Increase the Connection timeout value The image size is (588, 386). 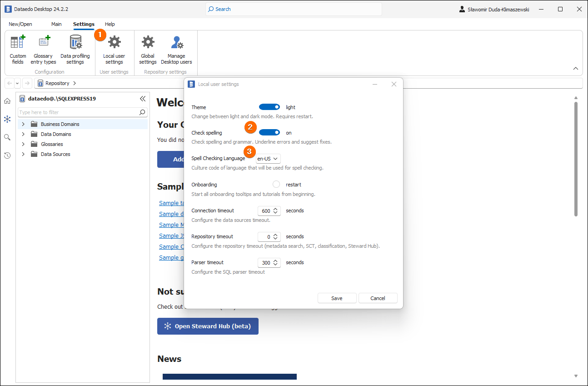coord(276,209)
